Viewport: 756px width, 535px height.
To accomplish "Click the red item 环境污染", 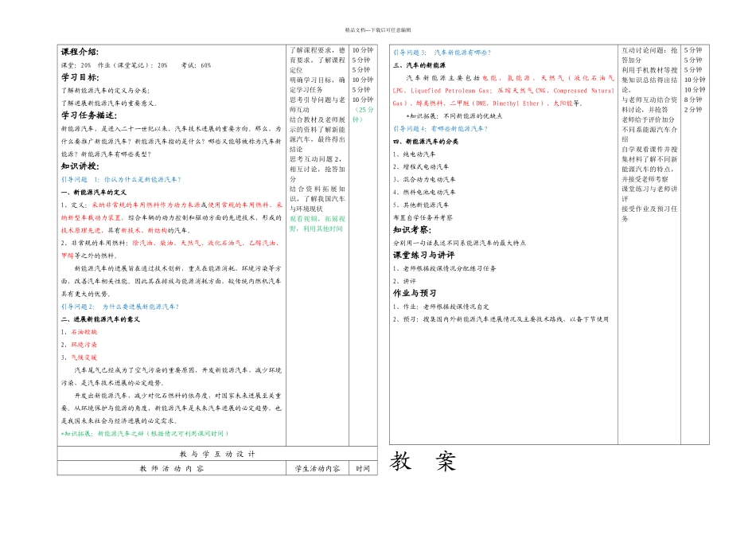I will [84, 345].
